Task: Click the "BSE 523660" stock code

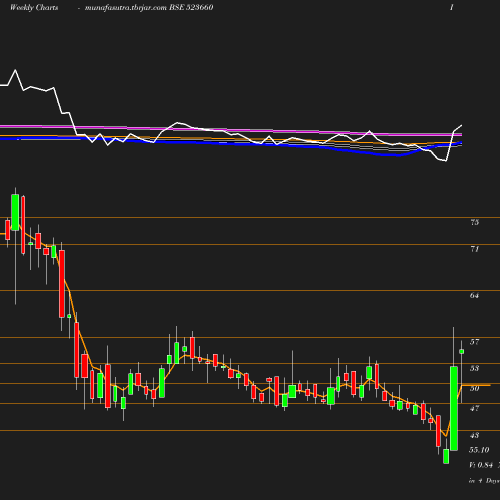Action: pos(191,7)
